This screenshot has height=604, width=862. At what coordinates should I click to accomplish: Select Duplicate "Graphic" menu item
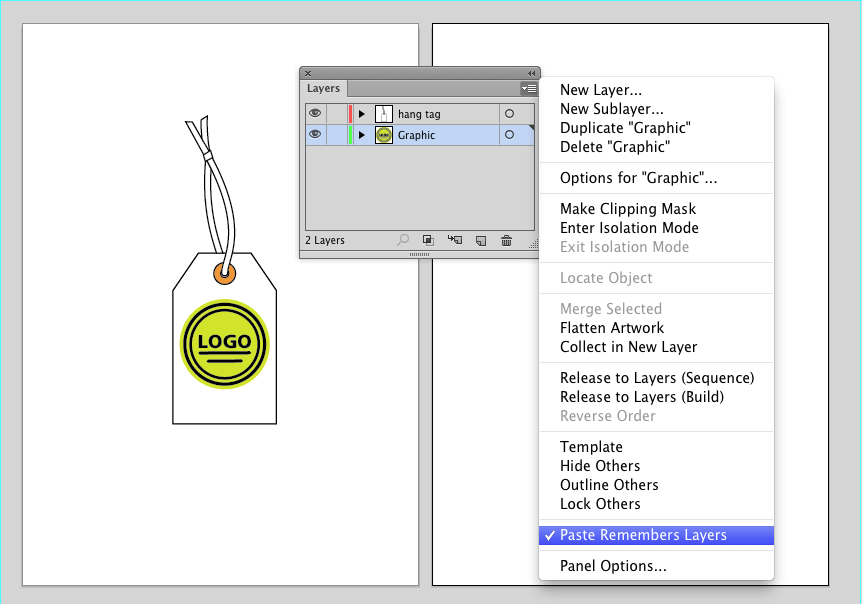[x=625, y=128]
